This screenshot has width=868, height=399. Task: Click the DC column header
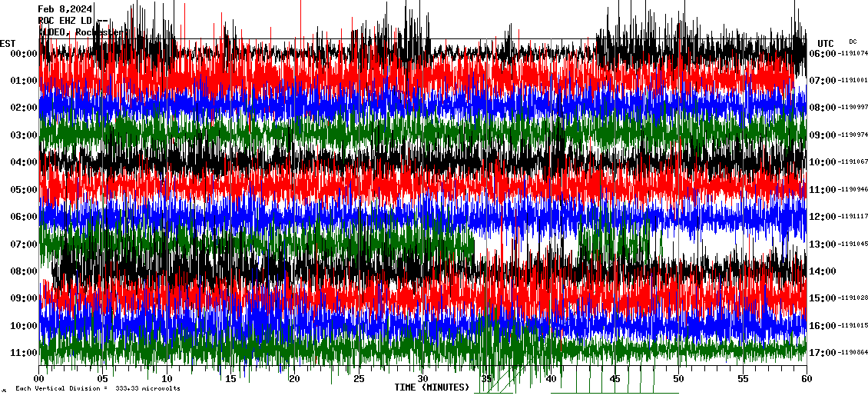pyautogui.click(x=853, y=42)
